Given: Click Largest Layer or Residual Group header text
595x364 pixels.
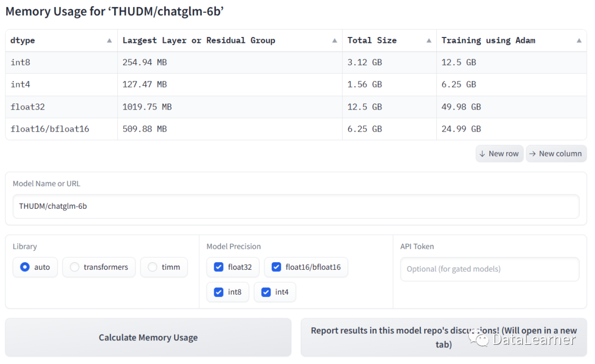Looking at the screenshot, I should click(x=199, y=41).
